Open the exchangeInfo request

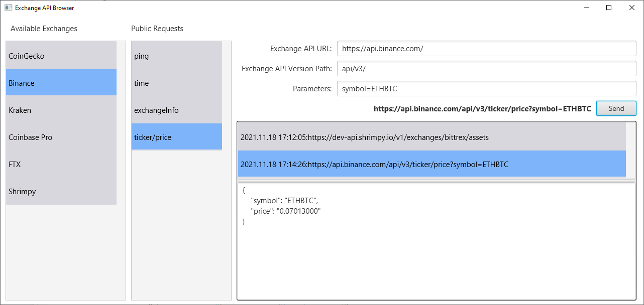(176, 110)
